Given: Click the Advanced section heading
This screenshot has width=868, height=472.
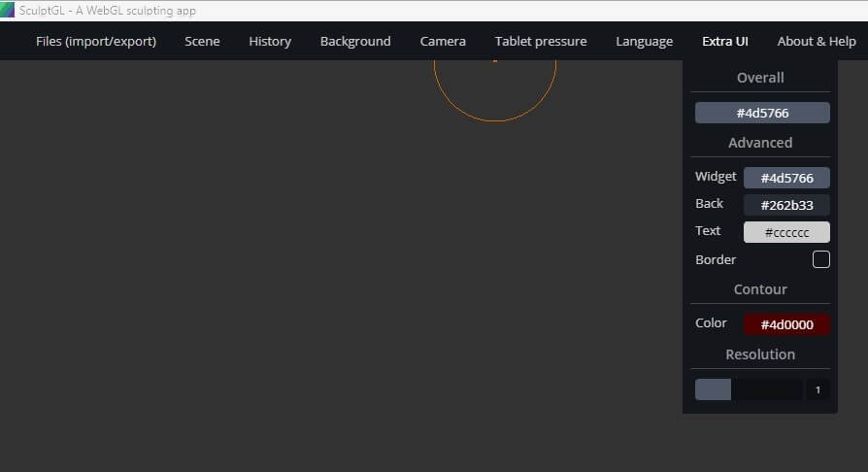Looking at the screenshot, I should pyautogui.click(x=760, y=143).
